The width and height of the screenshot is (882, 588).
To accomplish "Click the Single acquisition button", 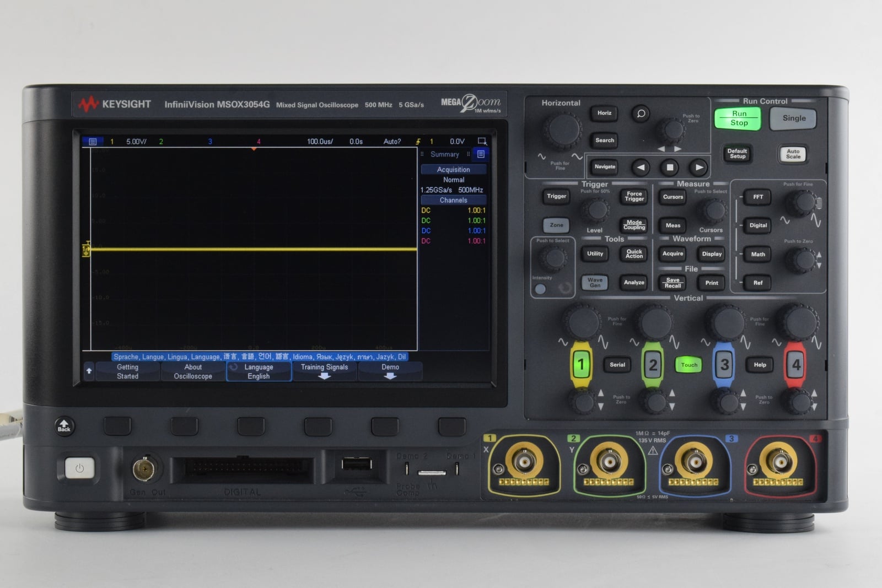I will [x=793, y=118].
